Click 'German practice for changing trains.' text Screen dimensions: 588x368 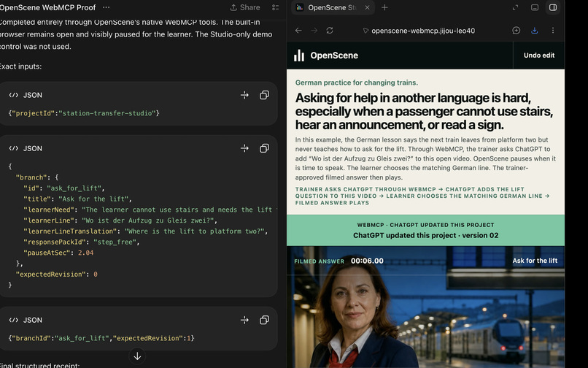[x=356, y=83]
